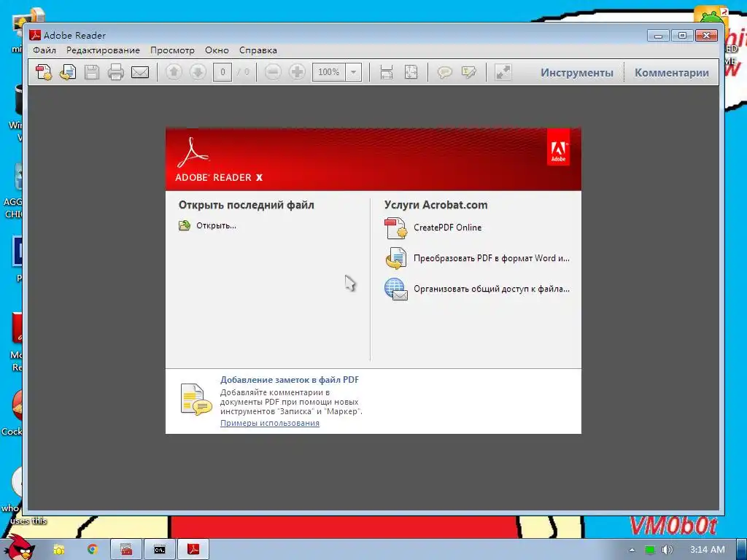Click the 3:14 AM clock
The height and width of the screenshot is (560, 747).
[707, 550]
